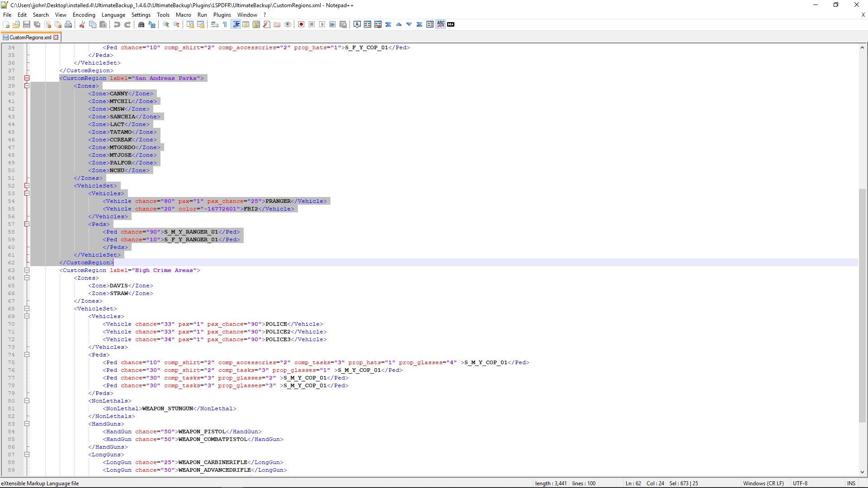868x488 pixels.
Task: Collapse the San Andreas Parks CustomRegion fold
Action: [27, 78]
